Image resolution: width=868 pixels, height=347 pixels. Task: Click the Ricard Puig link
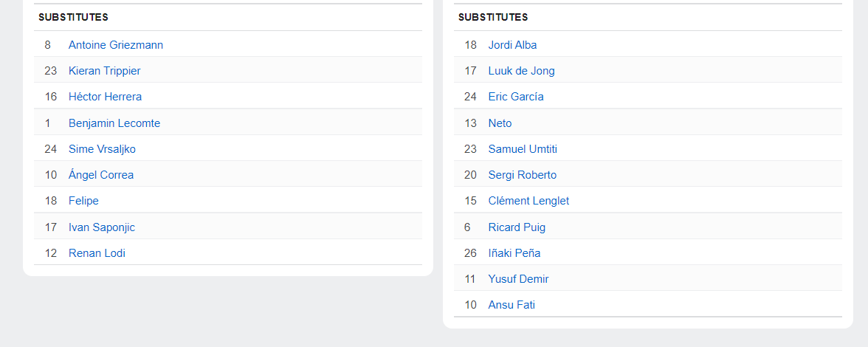(517, 227)
